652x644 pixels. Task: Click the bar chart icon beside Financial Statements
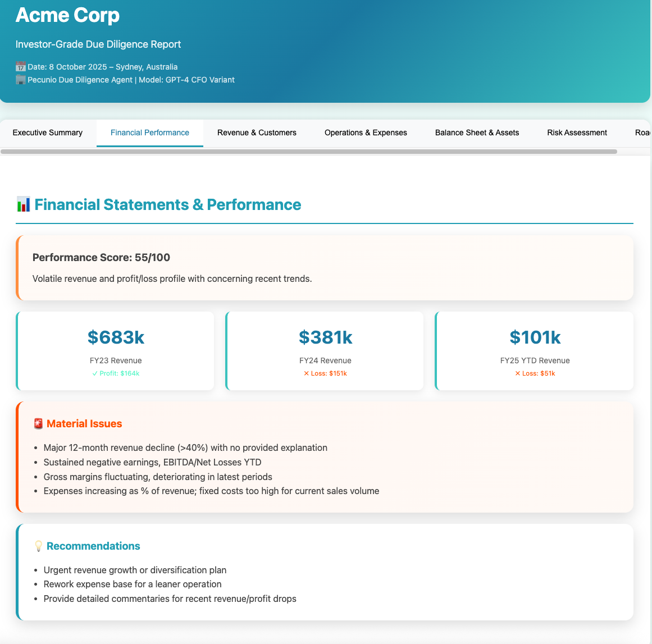coord(24,204)
